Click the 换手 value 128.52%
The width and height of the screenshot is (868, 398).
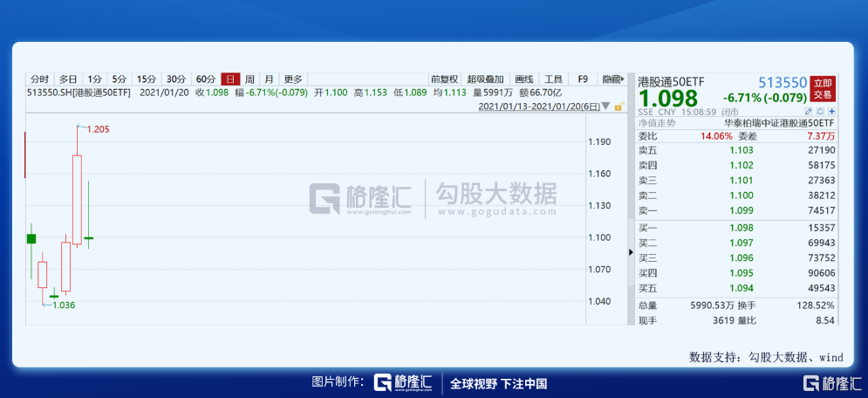(x=817, y=305)
